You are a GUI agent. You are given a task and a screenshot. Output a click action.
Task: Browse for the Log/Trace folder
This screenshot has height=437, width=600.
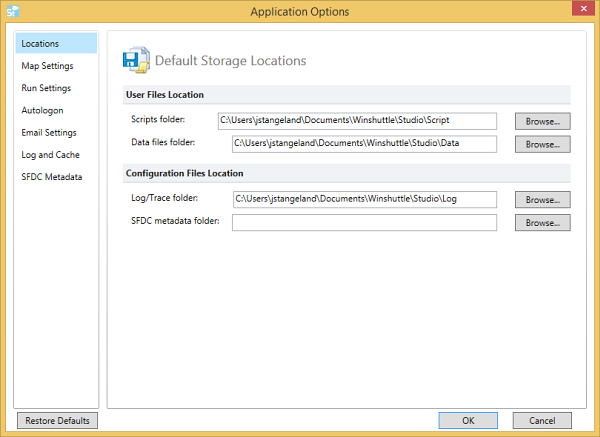543,200
